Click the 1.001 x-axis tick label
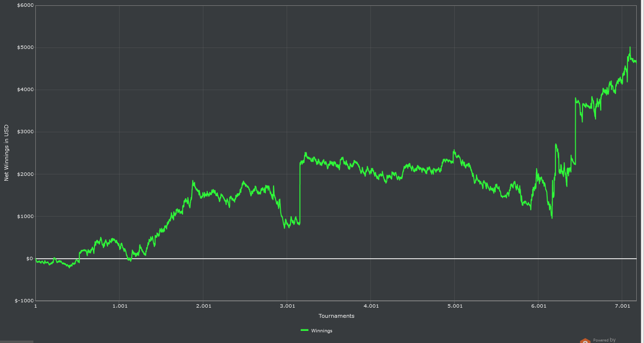644x343 pixels. (120, 306)
